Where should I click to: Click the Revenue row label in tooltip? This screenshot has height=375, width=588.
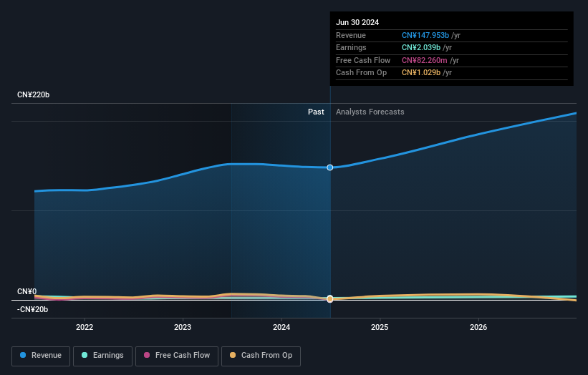tap(351, 35)
